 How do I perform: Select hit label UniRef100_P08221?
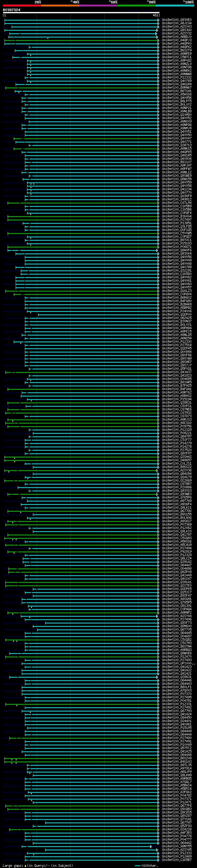click(176, 433)
